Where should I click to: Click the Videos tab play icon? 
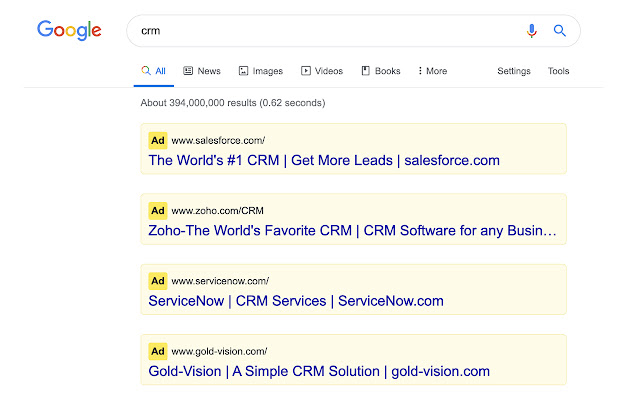click(306, 71)
